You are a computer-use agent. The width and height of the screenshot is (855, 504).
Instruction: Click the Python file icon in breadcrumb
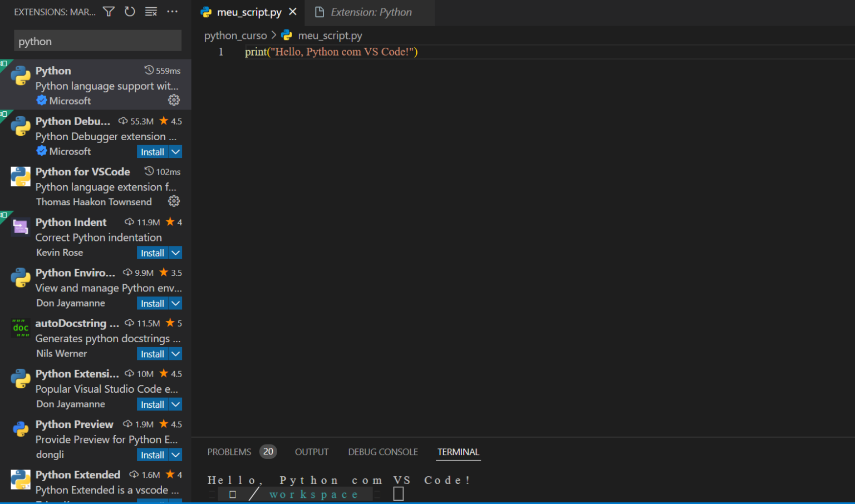(287, 35)
